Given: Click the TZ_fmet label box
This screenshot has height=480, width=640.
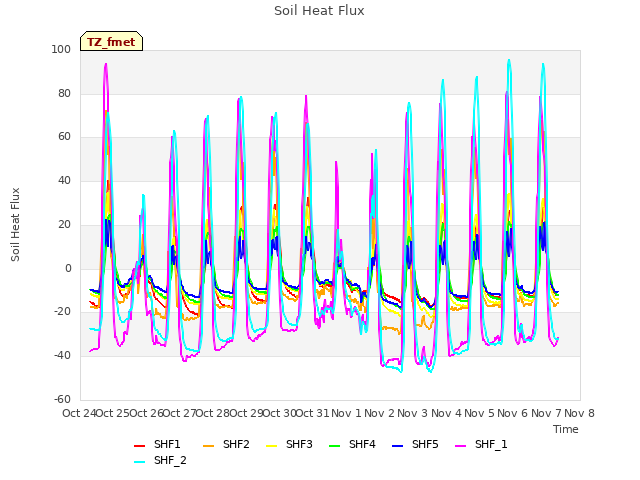Looking at the screenshot, I should click(111, 41).
